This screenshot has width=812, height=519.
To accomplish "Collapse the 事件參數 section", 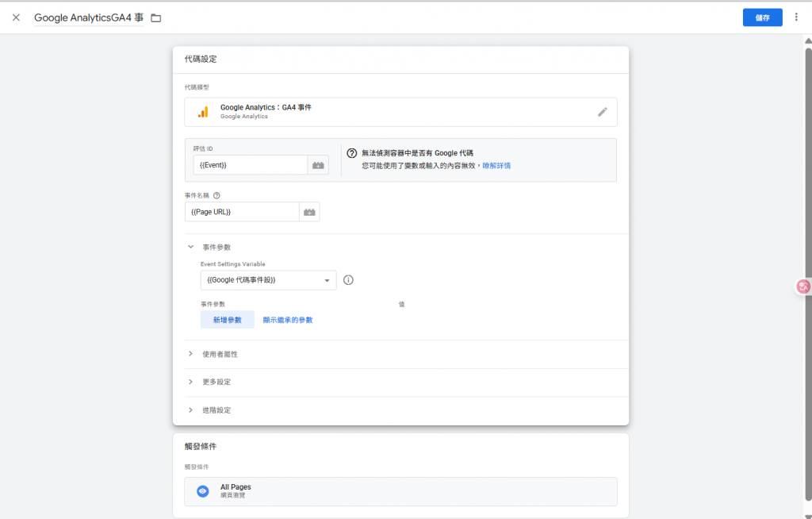I will [190, 247].
